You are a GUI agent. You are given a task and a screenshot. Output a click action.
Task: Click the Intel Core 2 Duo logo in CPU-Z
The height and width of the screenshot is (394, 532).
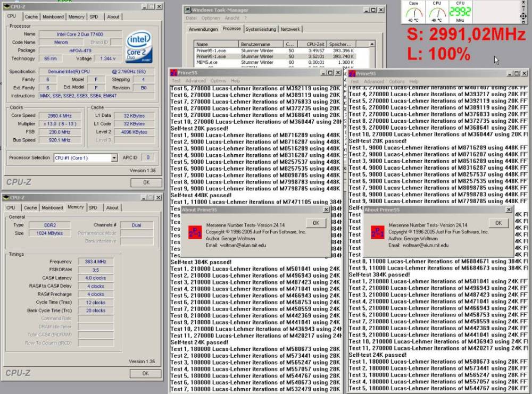pos(139,47)
